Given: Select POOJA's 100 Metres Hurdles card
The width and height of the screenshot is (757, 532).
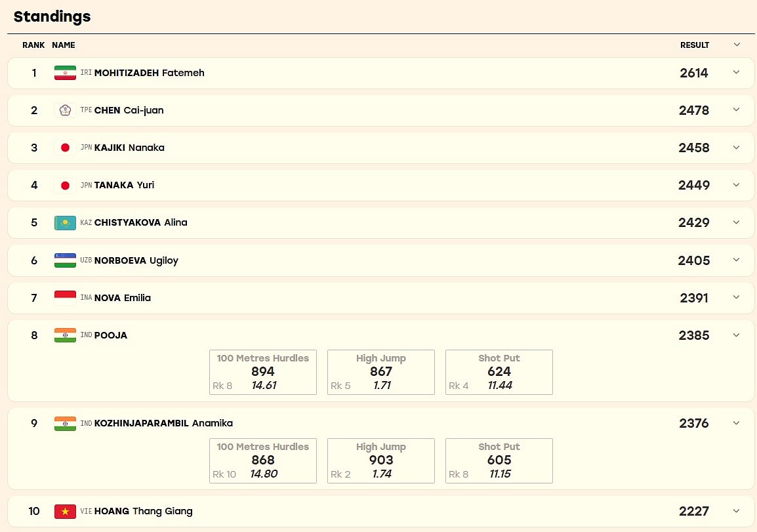Looking at the screenshot, I should (263, 372).
